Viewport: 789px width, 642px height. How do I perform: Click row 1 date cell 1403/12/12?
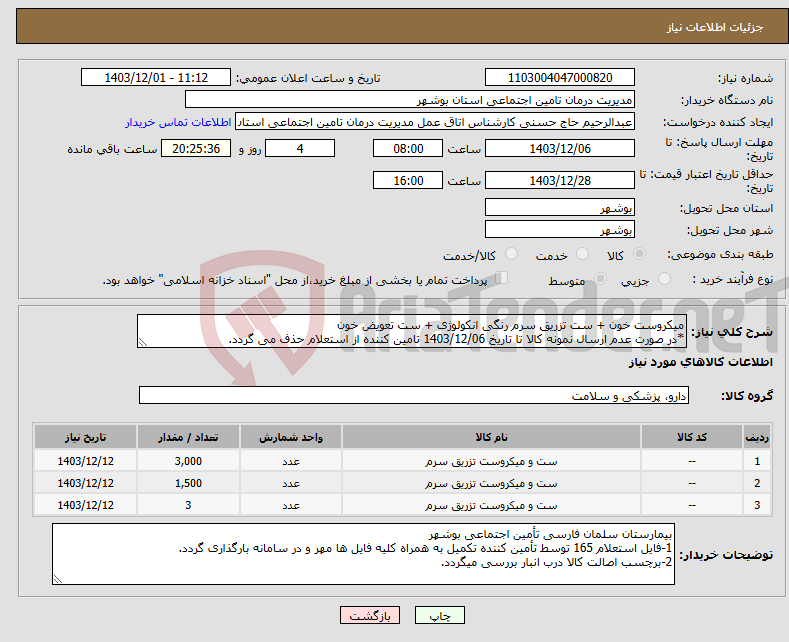coord(86,461)
